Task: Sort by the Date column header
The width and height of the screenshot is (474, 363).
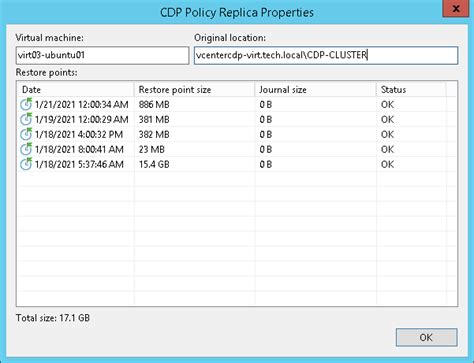Action: (x=75, y=90)
